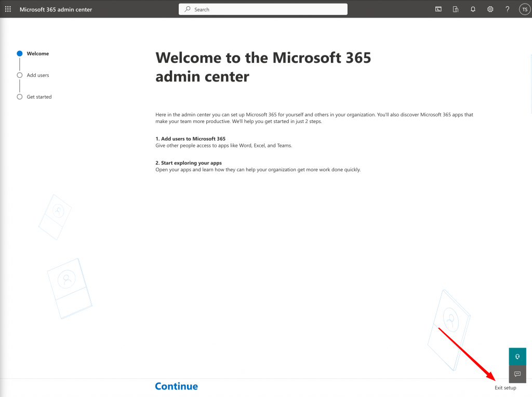The height and width of the screenshot is (397, 532).
Task: Select the Welcome step in wizard
Action: (37, 53)
